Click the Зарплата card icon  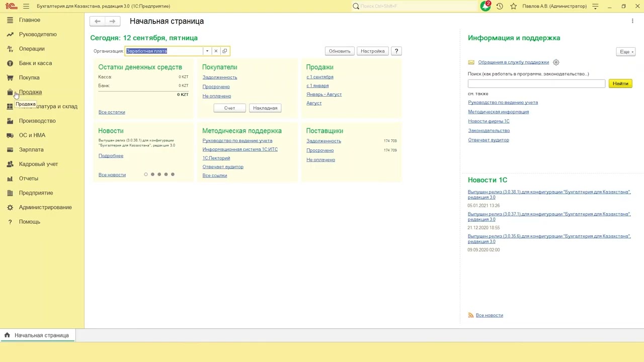[x=10, y=150]
